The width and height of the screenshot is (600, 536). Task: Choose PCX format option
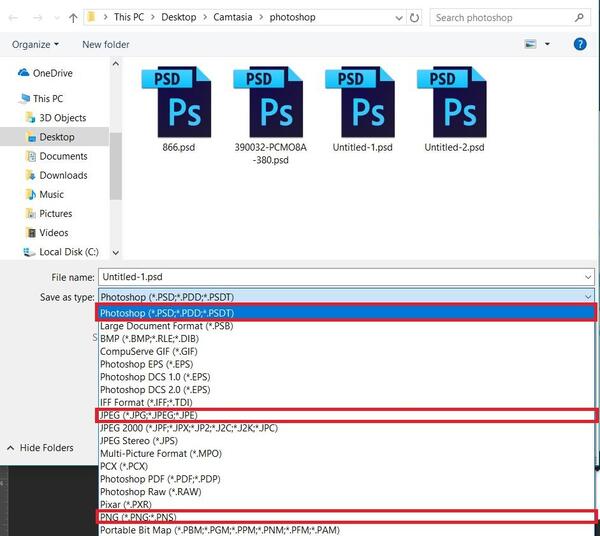tap(346, 466)
